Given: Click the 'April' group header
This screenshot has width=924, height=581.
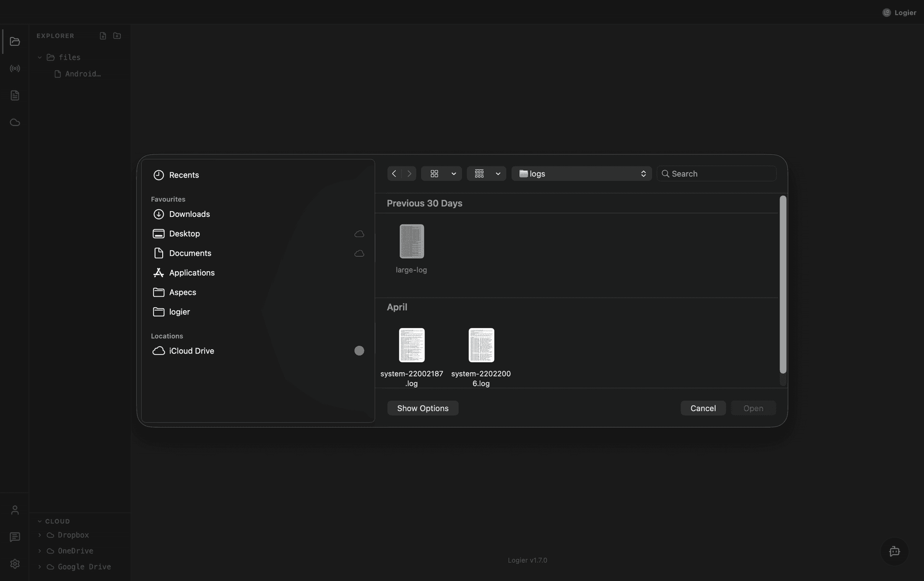Looking at the screenshot, I should click(397, 307).
